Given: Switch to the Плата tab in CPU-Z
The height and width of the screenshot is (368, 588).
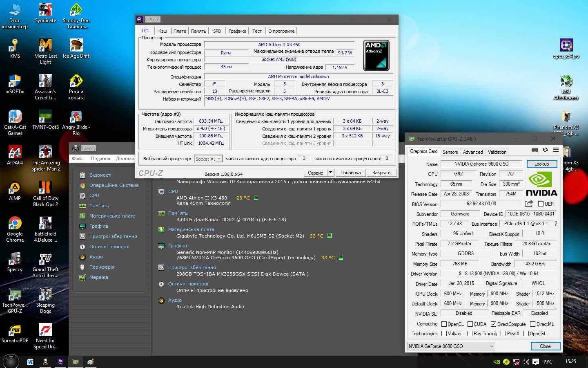Looking at the screenshot, I should click(x=180, y=31).
